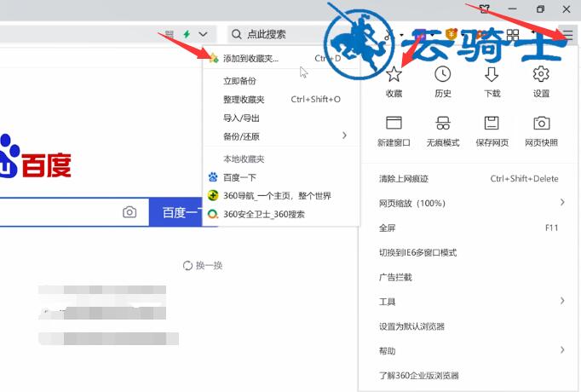This screenshot has height=392, width=581.
Task: Expand the 工具 tools submenu
Action: click(562, 301)
